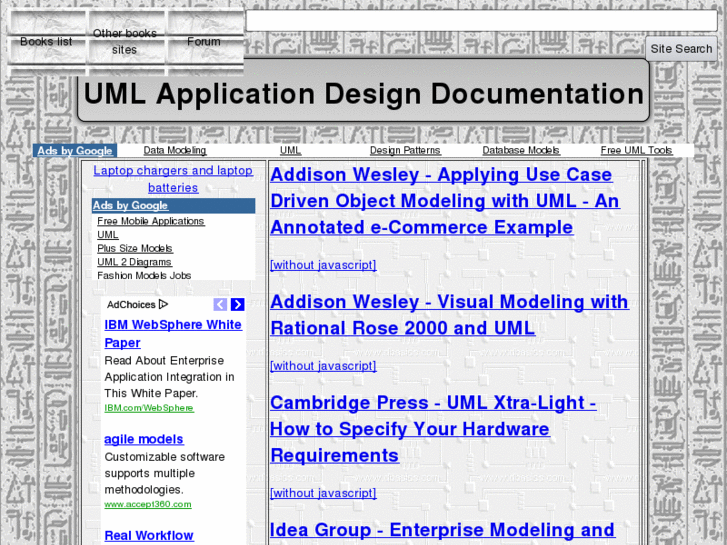Open IBM WebSphere White Paper ad
The image size is (727, 545).
[173, 333]
